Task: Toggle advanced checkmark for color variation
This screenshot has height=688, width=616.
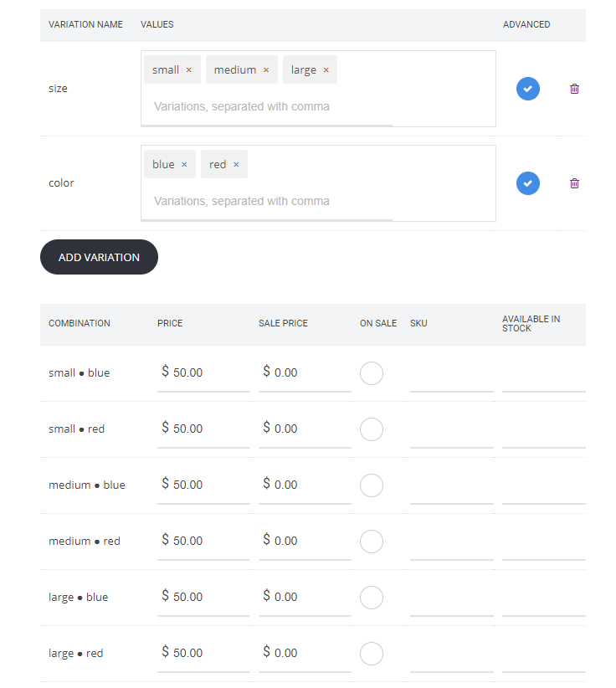Action: (x=527, y=183)
